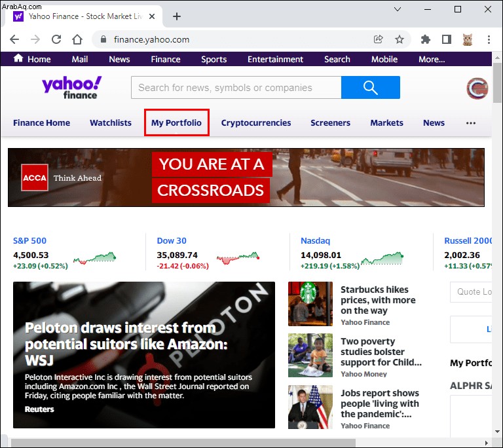503x448 pixels.
Task: Open the More... menu in Yahoo top bar
Action: tap(432, 60)
